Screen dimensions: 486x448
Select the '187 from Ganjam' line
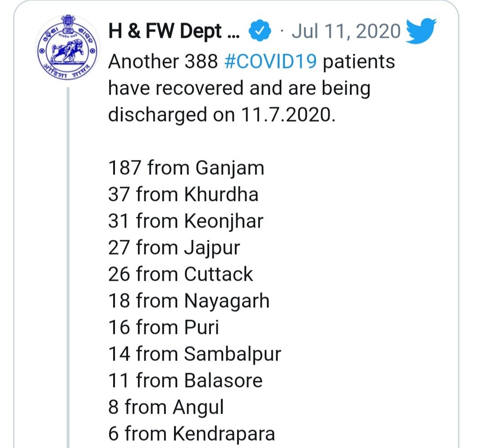click(x=186, y=168)
